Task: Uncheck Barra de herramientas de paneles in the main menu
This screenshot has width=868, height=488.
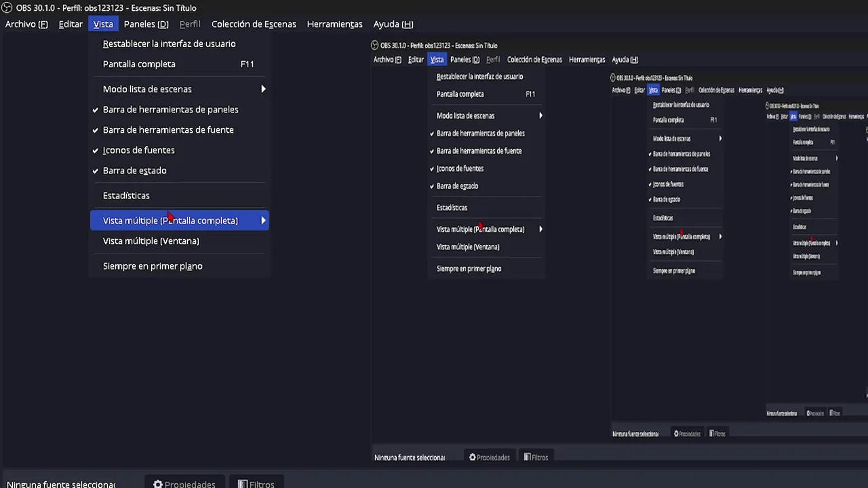Action: coord(170,109)
